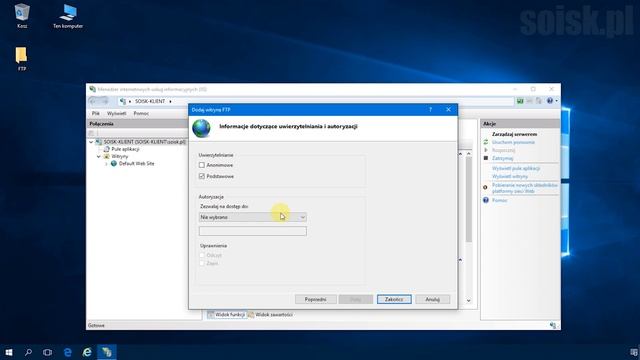The height and width of the screenshot is (360, 640).
Task: Click the green restart icon in Akcje pane
Action: (486, 142)
